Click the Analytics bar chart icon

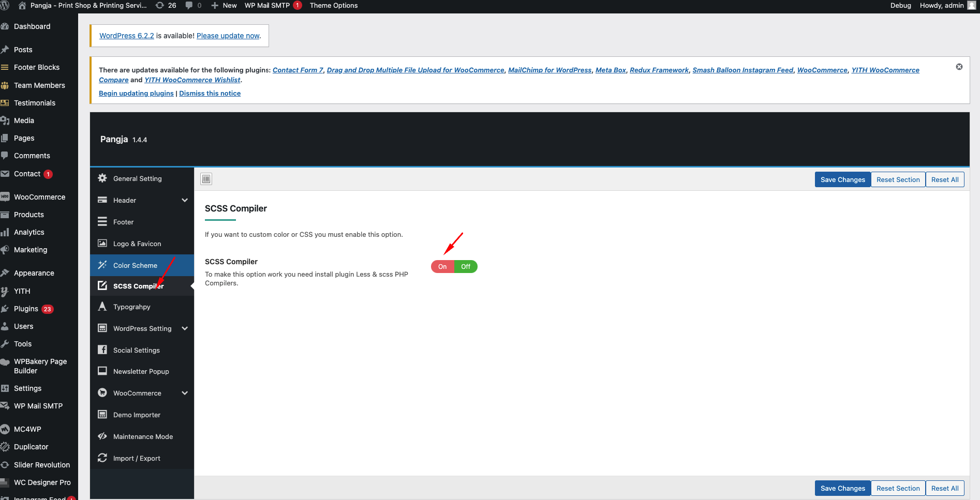[x=5, y=232]
